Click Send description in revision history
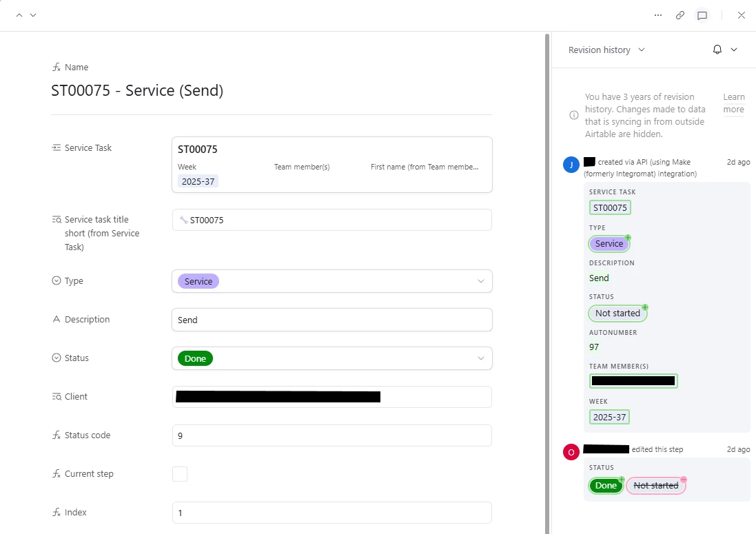This screenshot has height=534, width=756. tap(599, 278)
